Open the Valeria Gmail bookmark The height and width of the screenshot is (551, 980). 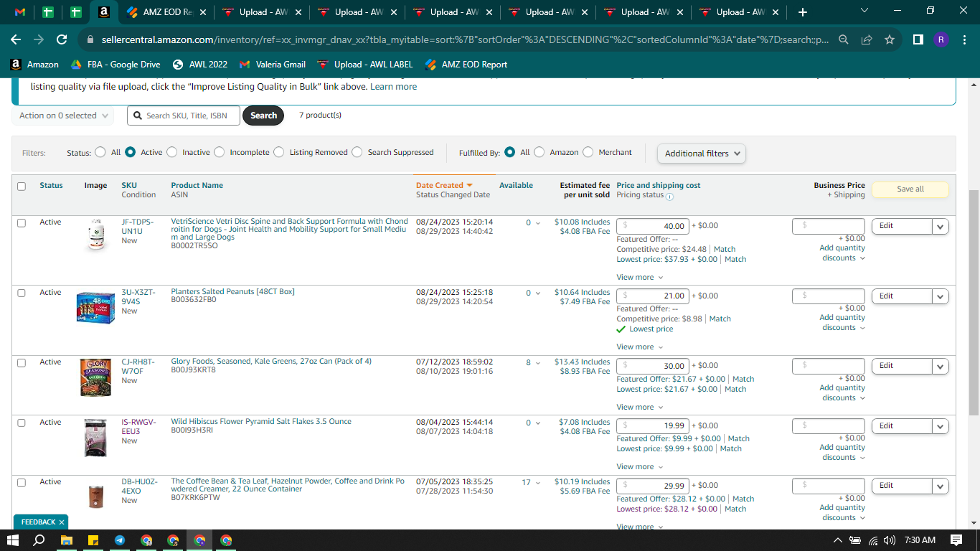click(273, 65)
